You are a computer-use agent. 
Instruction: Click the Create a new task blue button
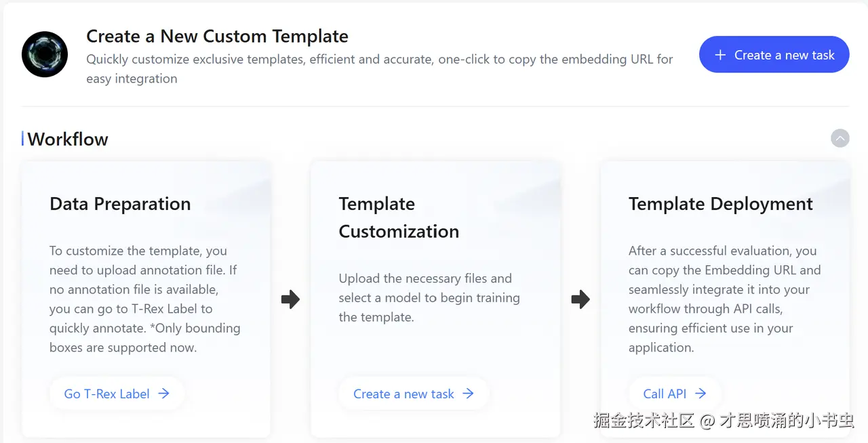(x=774, y=55)
